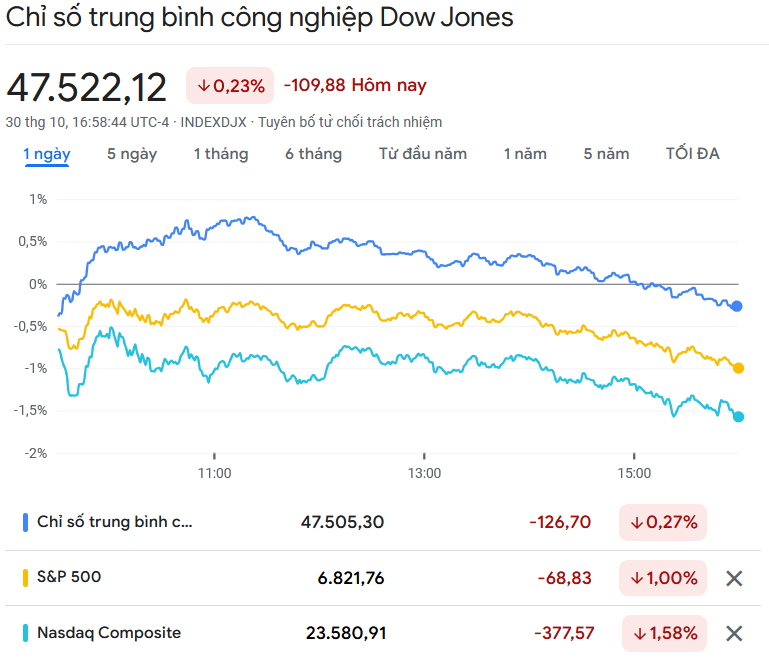
Task: Open the "Tuyên bố từ chối trách nhiệm" link
Action: 350,122
